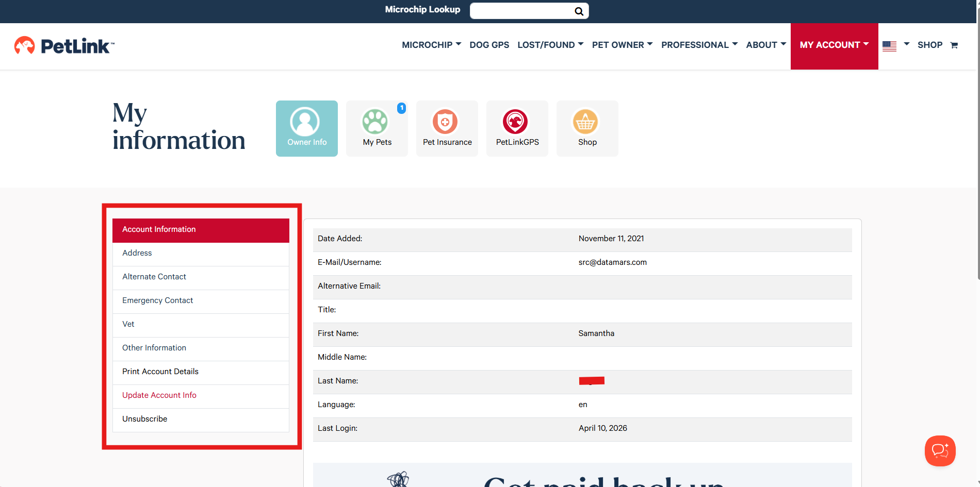Click the email value src@datamars.com
Viewport: 980px width, 487px height.
pos(612,262)
